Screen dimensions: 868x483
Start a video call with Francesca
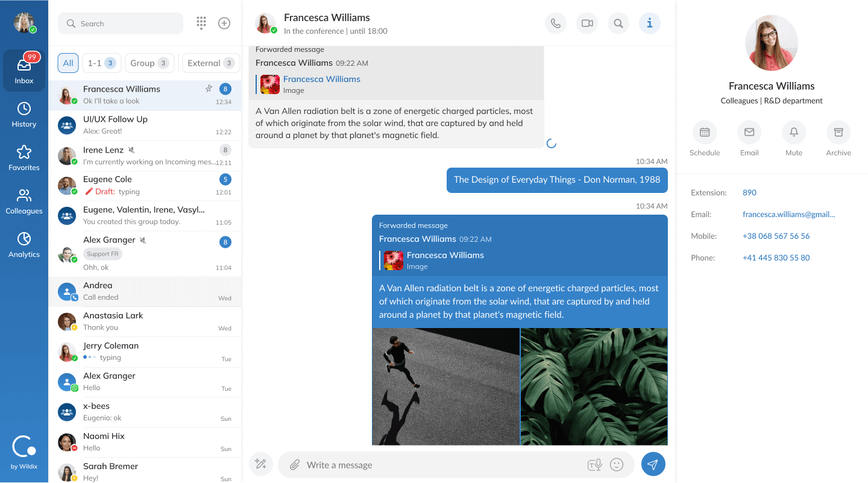pos(587,24)
